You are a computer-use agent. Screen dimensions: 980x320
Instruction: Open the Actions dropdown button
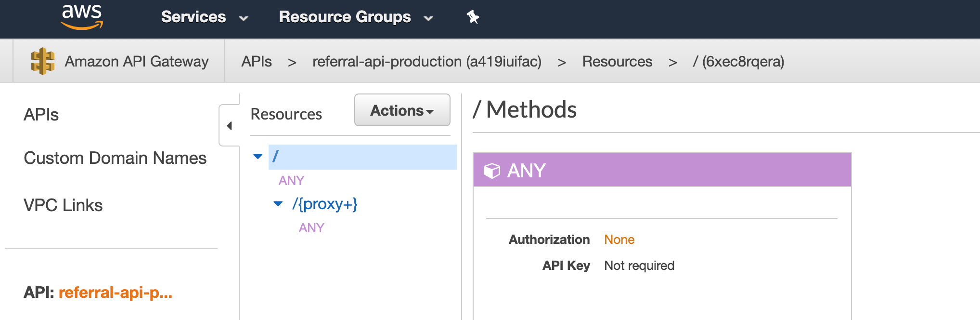402,110
